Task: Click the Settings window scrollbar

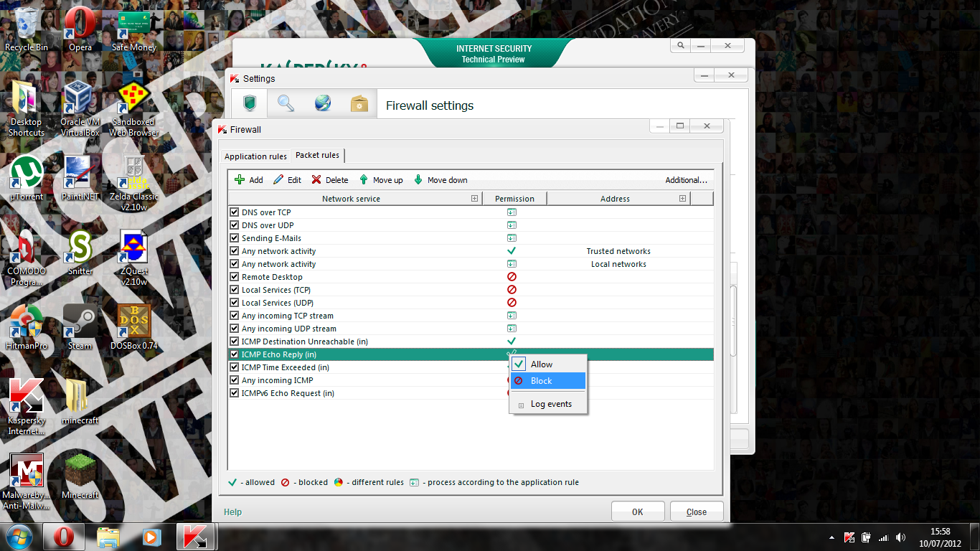Action: pos(732,321)
